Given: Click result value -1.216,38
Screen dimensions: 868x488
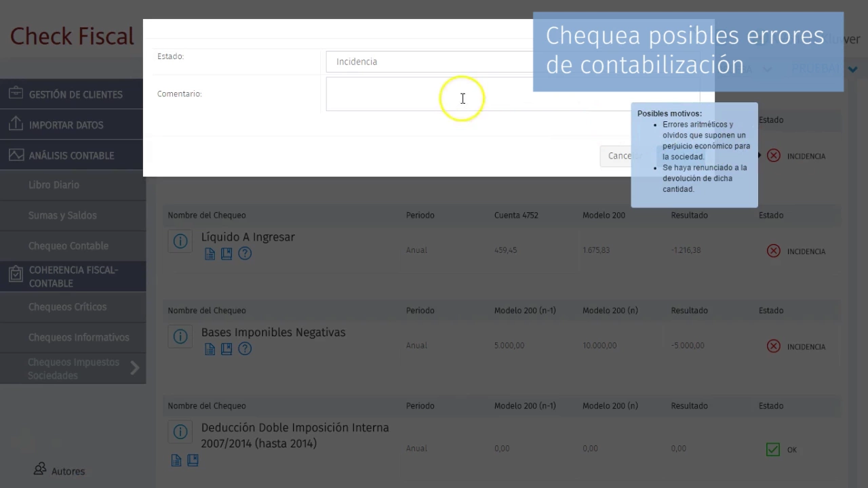Looking at the screenshot, I should point(686,250).
